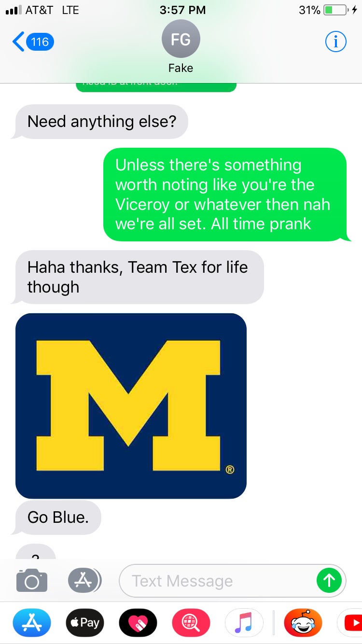
Task: Open the Reddit laughing mascot app icon
Action: pyautogui.click(x=303, y=623)
